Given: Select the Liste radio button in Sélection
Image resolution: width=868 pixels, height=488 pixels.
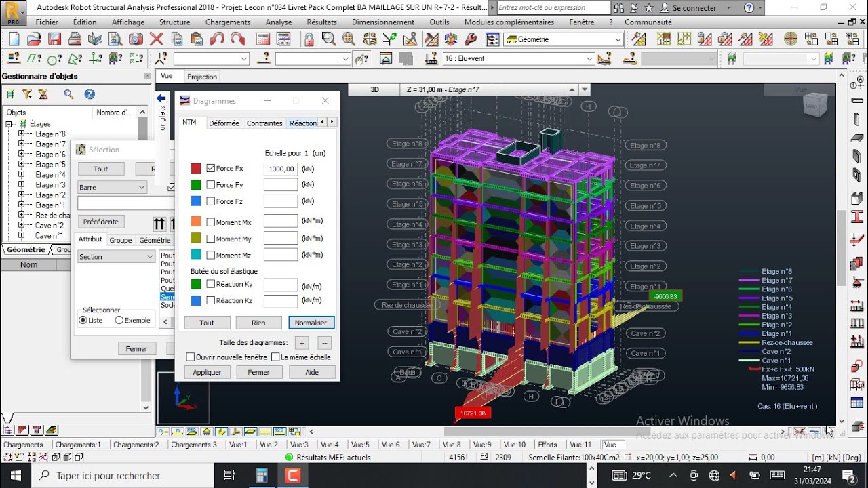Looking at the screenshot, I should (83, 320).
